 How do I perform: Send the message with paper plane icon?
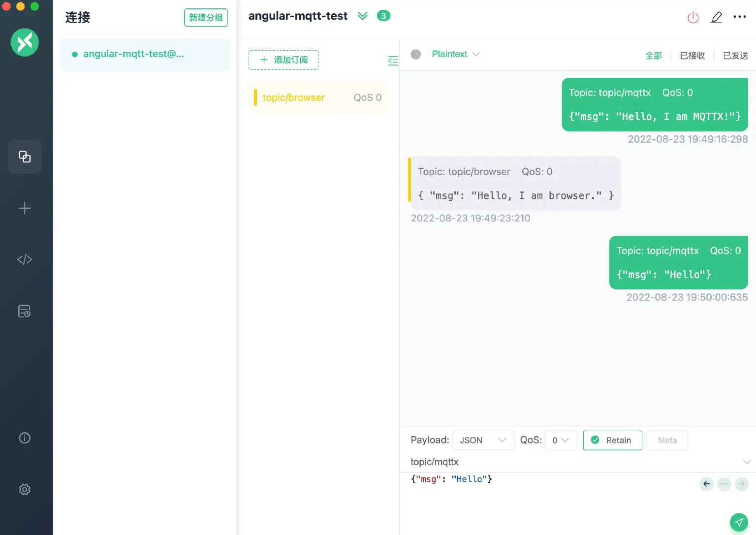(739, 522)
